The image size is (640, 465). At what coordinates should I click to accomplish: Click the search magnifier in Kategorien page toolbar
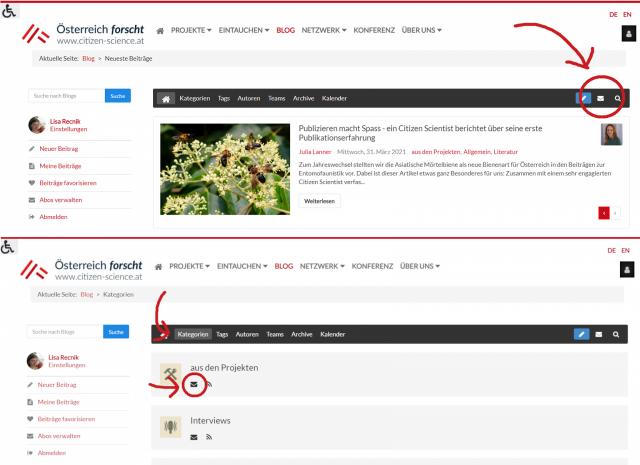point(616,334)
